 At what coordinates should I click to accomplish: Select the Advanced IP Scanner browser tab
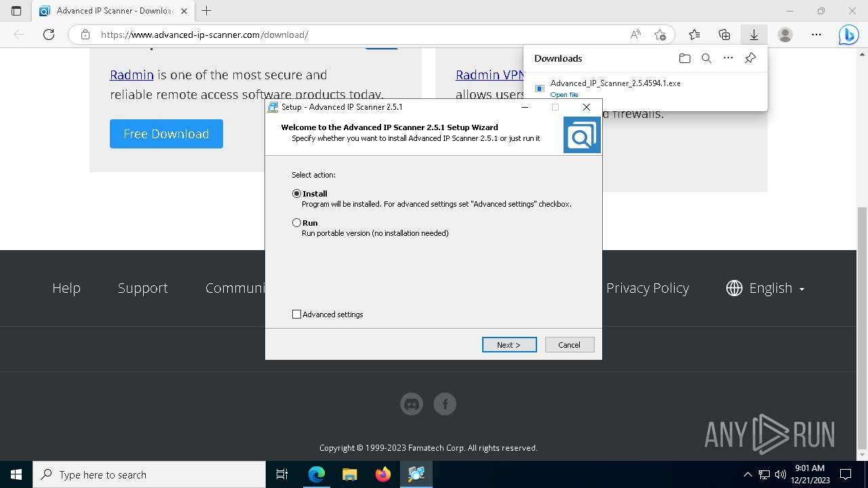pyautogui.click(x=113, y=11)
